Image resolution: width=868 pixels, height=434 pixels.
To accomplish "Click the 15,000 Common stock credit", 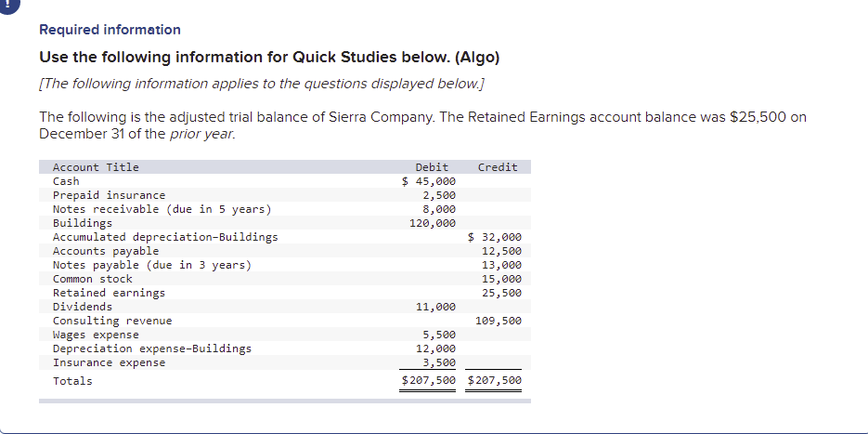I will (x=501, y=279).
